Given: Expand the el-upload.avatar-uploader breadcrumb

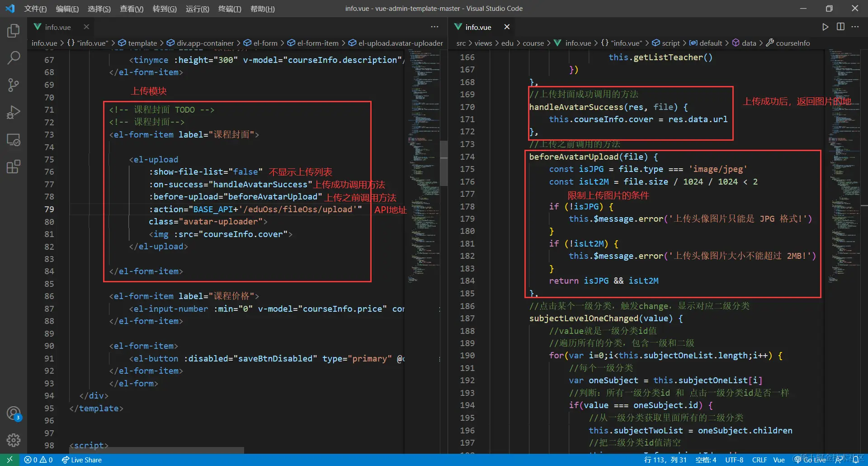Looking at the screenshot, I should (x=396, y=43).
